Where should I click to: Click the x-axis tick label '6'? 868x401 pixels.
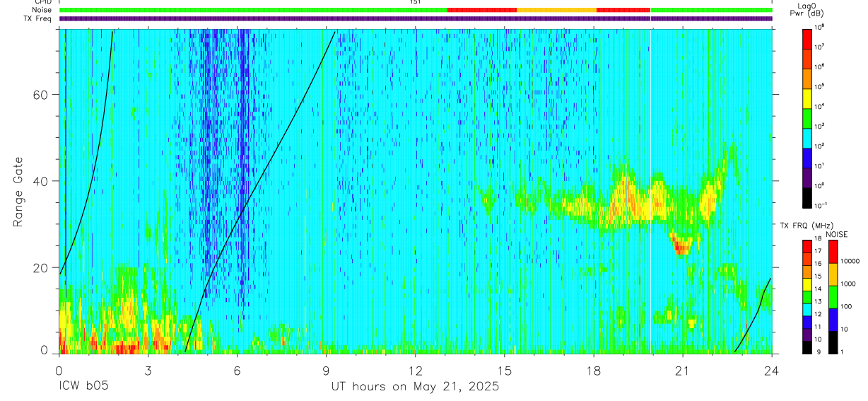point(237,370)
